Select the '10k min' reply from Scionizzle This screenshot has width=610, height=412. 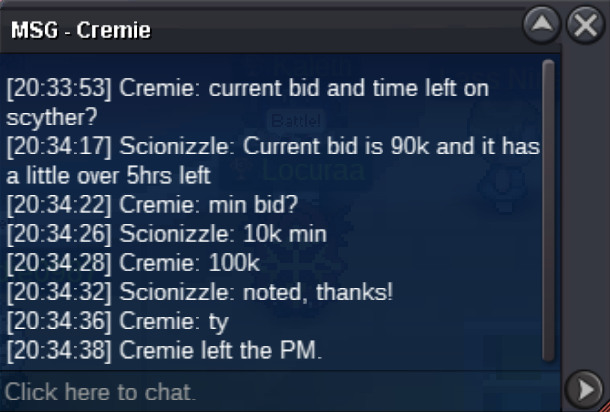[167, 234]
